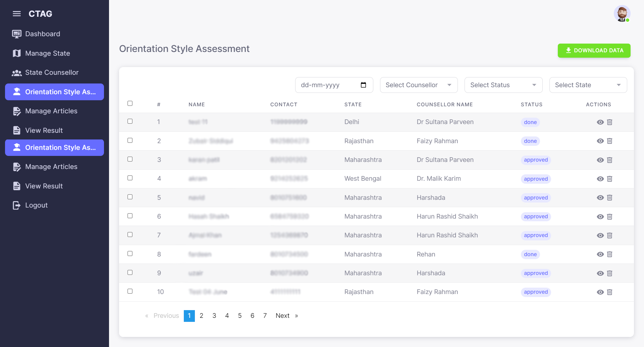
Task: Click the Dr. Malik Karim counsellor cell
Action: (439, 179)
